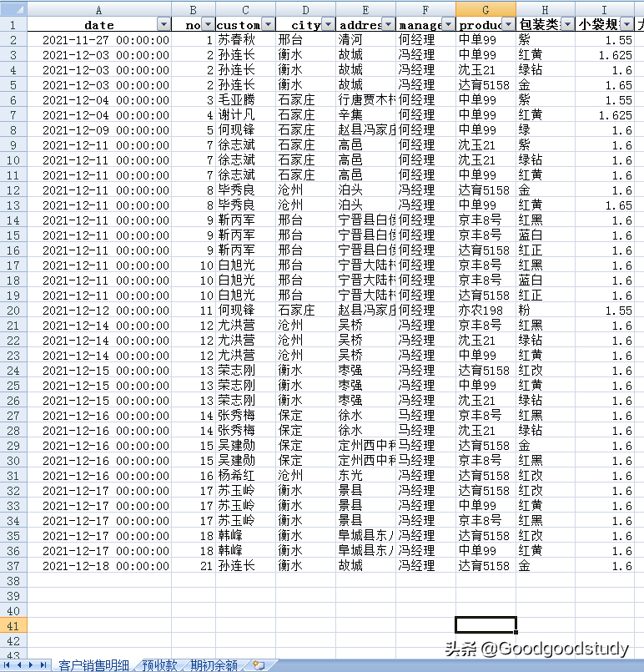Select row 41 header
The image size is (644, 672).
(x=13, y=626)
